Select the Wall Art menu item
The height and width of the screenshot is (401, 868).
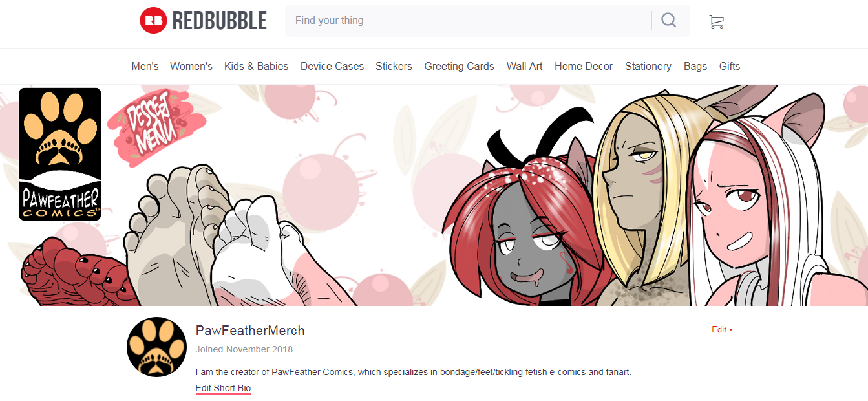point(525,66)
